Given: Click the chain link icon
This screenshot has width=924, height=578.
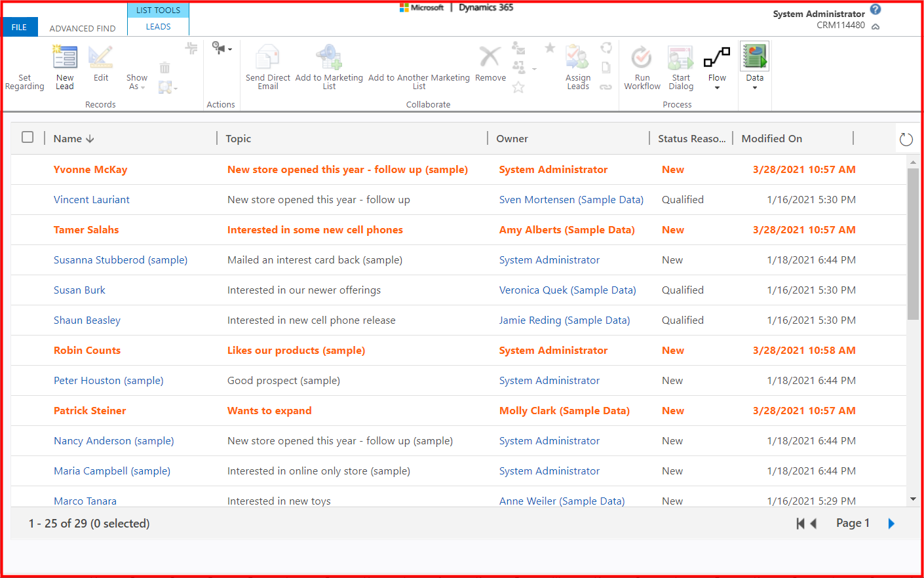Looking at the screenshot, I should (606, 87).
